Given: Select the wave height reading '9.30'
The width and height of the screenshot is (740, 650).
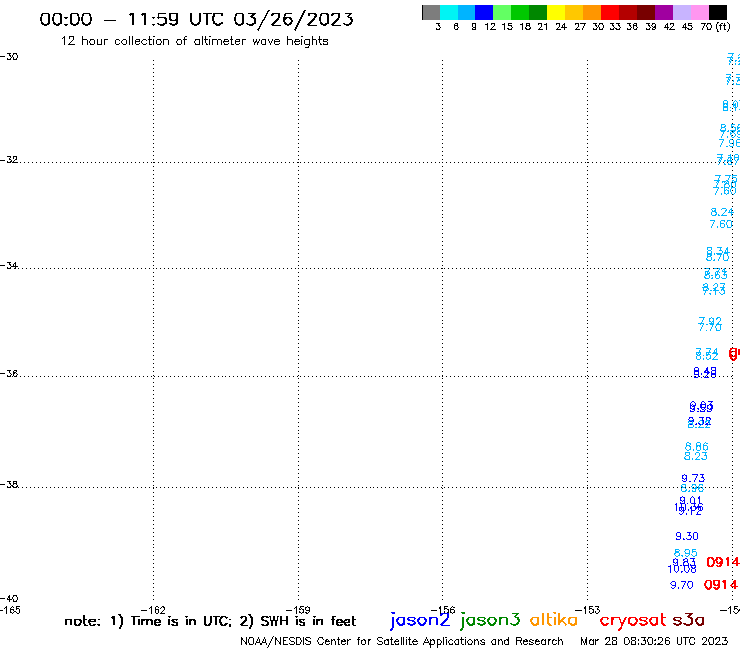Looking at the screenshot, I should [687, 536].
